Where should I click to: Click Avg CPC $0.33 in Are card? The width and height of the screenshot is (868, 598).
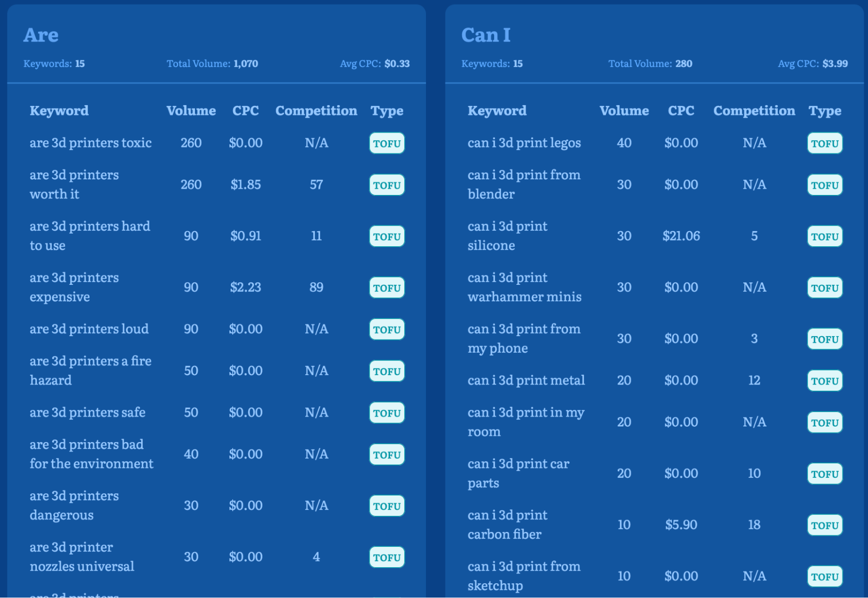click(375, 63)
